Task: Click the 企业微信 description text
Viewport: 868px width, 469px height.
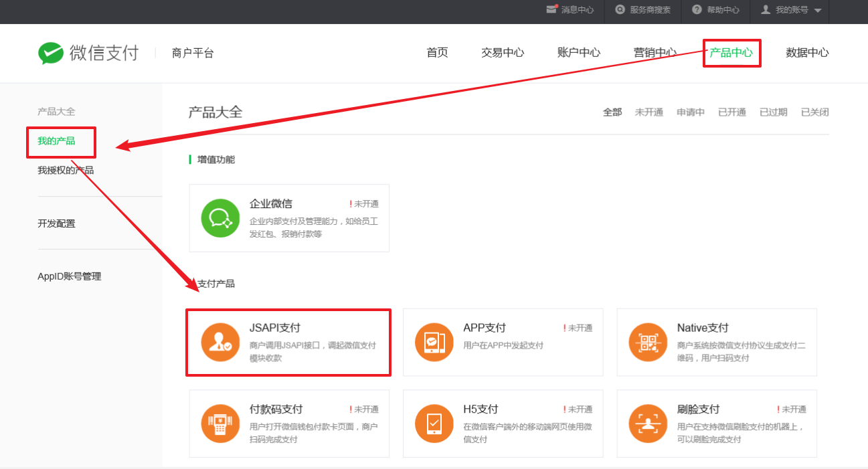Action: coord(314,228)
